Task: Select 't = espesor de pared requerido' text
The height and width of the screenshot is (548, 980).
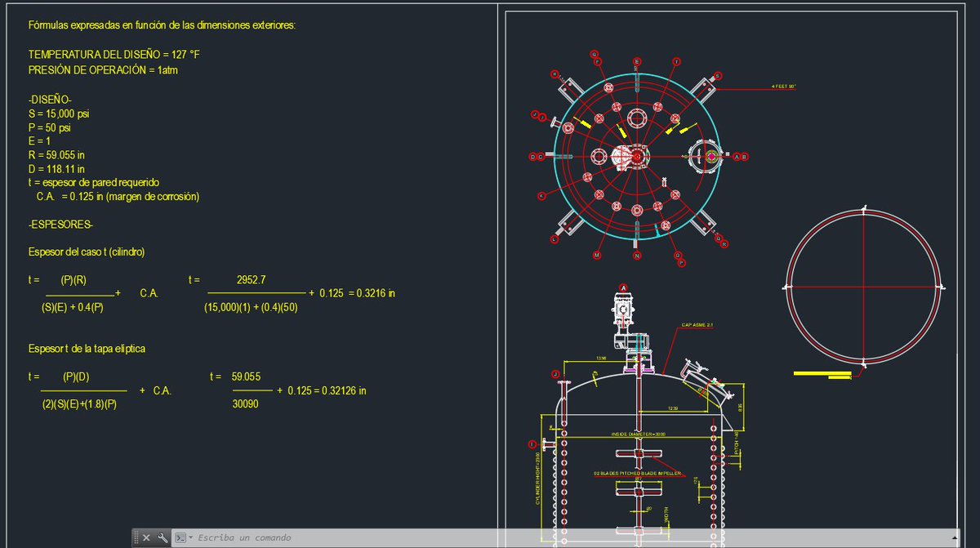Action: tap(93, 182)
